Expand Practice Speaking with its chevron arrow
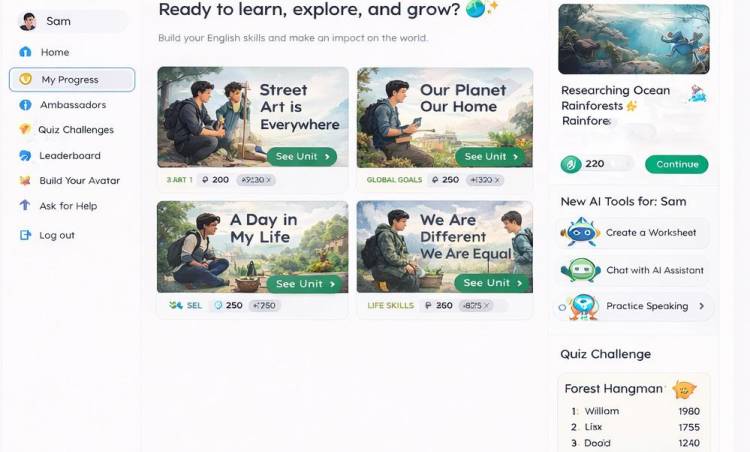 (701, 306)
